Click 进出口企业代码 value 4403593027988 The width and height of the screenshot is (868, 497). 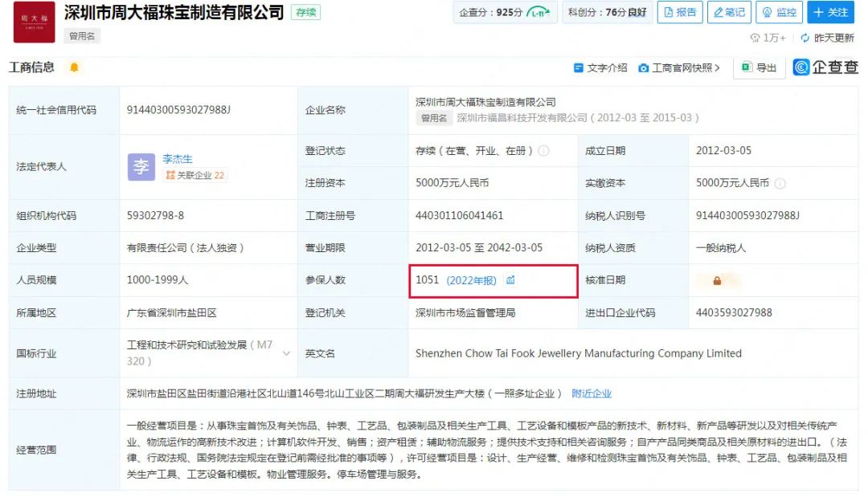[734, 313]
